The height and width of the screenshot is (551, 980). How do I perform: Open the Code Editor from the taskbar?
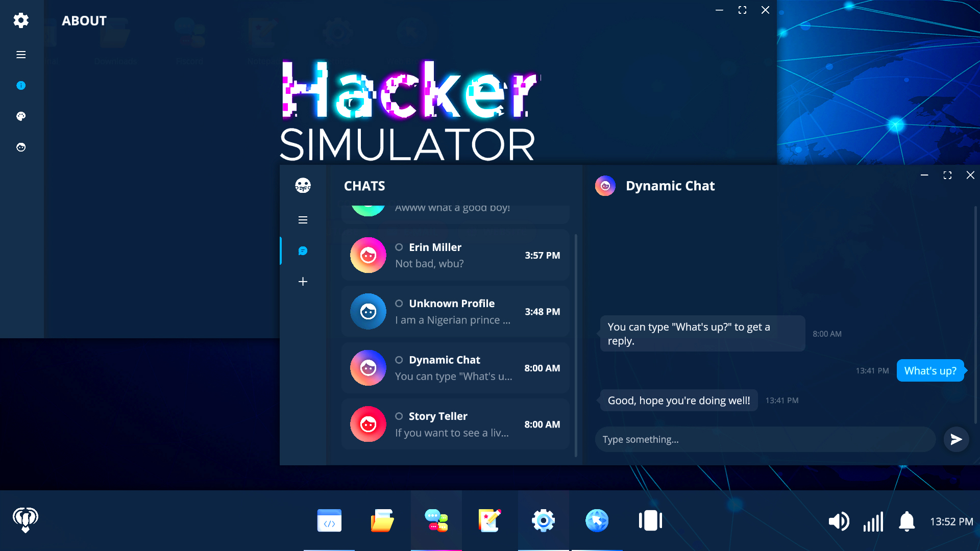pyautogui.click(x=329, y=520)
